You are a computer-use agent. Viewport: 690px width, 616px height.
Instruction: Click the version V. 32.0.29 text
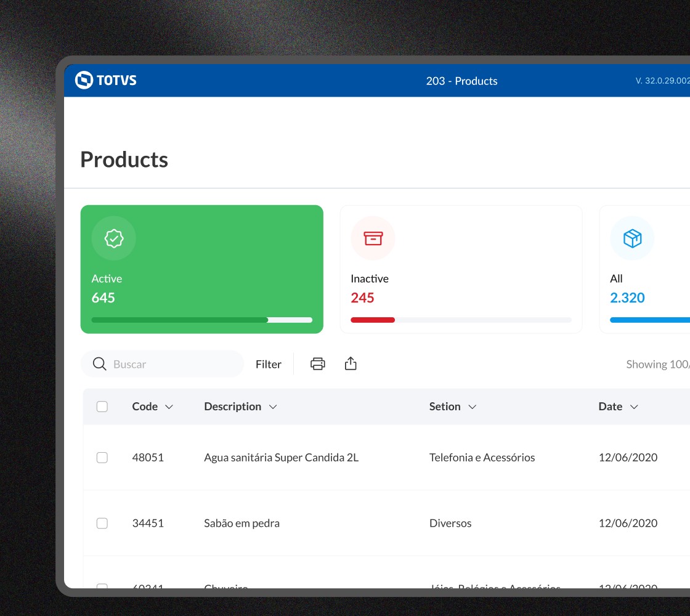(662, 81)
